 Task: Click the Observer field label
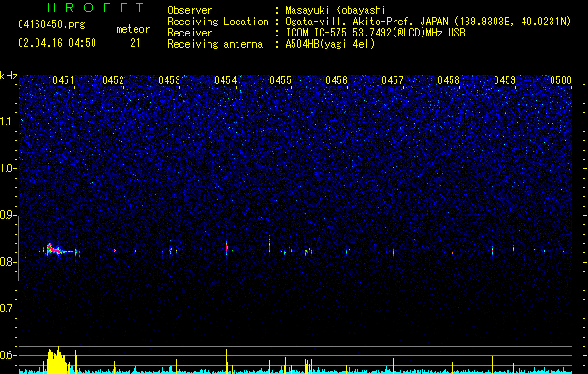pyautogui.click(x=190, y=10)
